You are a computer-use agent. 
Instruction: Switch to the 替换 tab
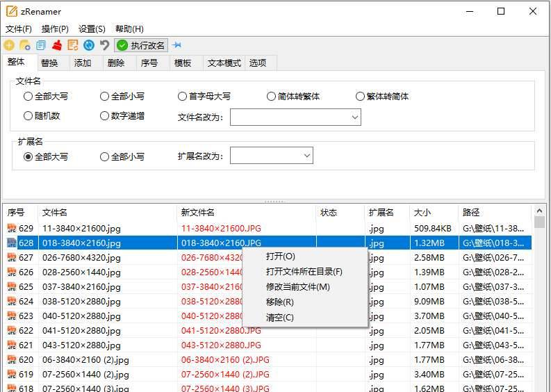49,63
